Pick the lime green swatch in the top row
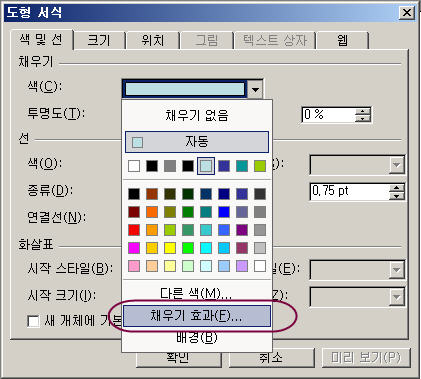 pyautogui.click(x=260, y=166)
